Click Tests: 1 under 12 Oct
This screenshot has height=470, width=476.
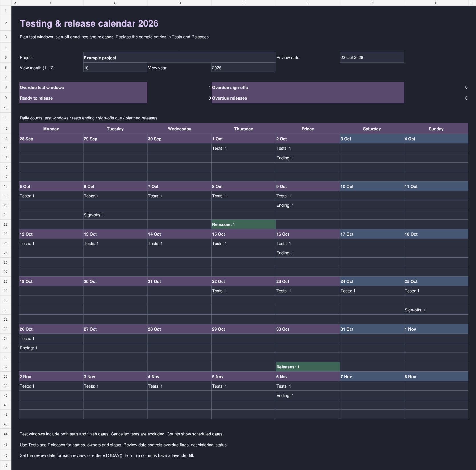(x=27, y=244)
